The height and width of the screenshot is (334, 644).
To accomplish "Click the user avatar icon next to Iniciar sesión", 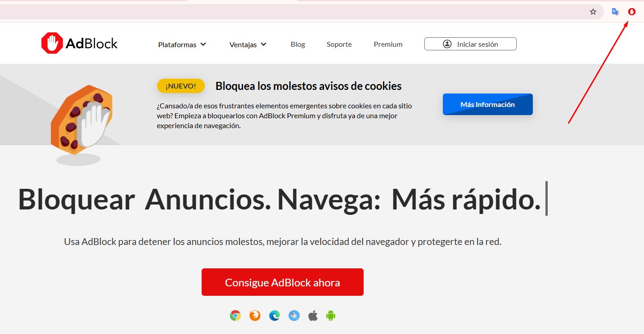I will click(x=447, y=44).
